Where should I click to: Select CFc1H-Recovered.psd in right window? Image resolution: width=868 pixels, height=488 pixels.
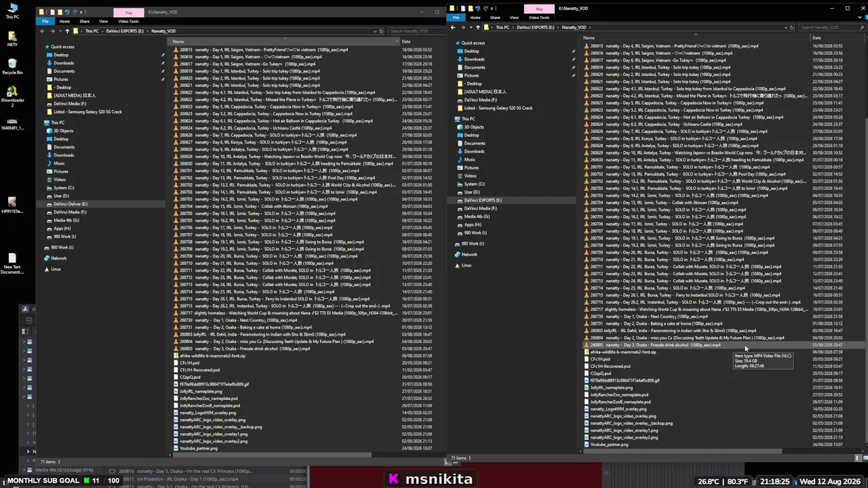[610, 366]
